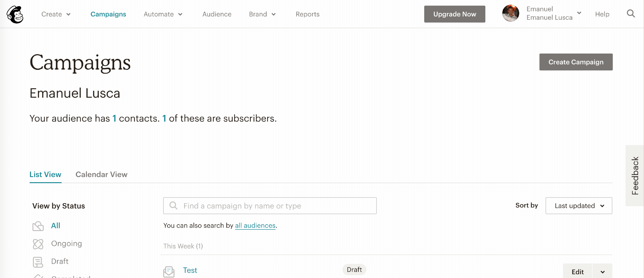Click the Draft status icon
The height and width of the screenshot is (278, 644).
[38, 262]
